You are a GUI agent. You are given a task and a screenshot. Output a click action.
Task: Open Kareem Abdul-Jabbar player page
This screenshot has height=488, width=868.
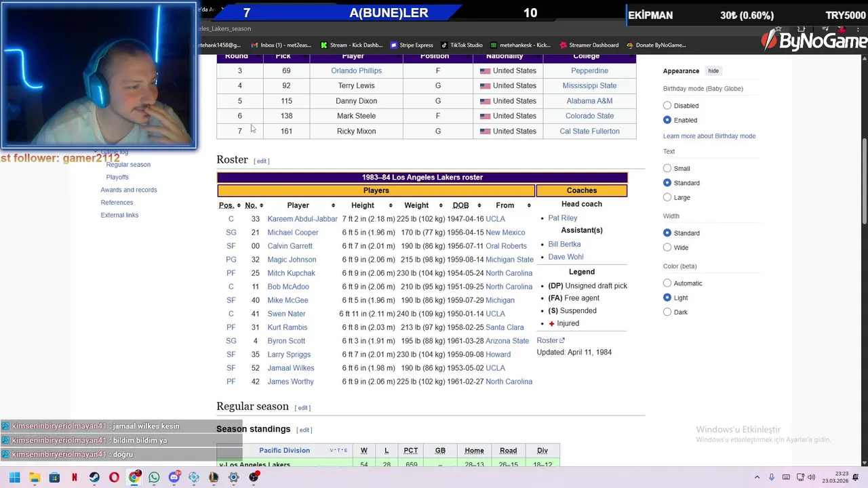point(302,219)
